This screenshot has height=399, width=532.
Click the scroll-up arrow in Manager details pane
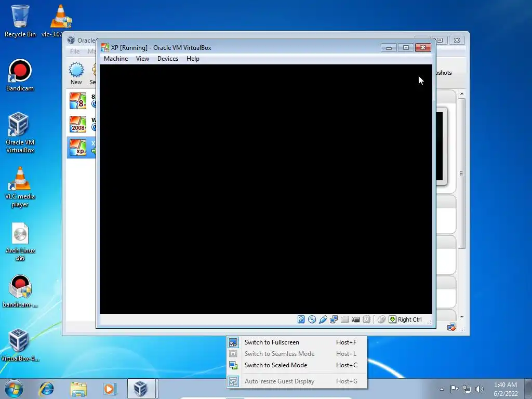pyautogui.click(x=461, y=94)
